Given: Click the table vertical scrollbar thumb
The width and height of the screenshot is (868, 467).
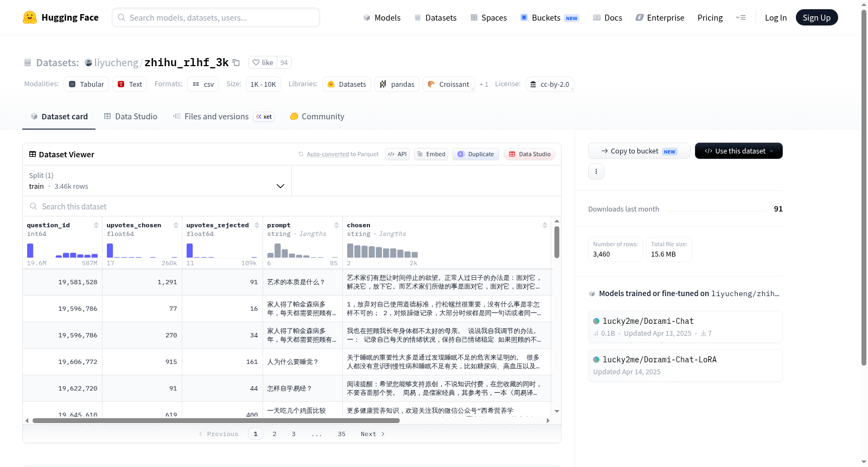Looking at the screenshot, I should click(x=557, y=242).
